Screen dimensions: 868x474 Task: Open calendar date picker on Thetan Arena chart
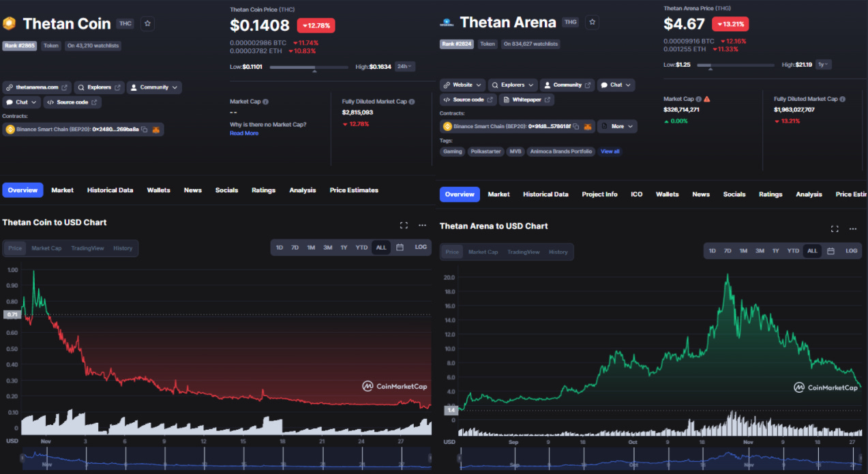830,251
